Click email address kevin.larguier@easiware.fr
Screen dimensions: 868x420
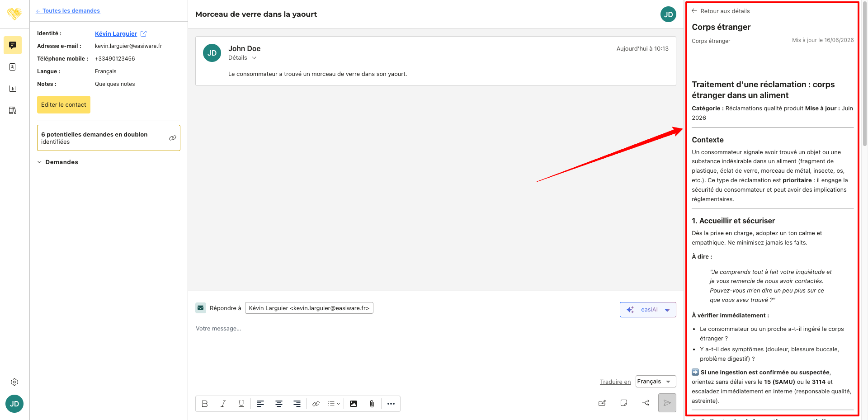(128, 46)
